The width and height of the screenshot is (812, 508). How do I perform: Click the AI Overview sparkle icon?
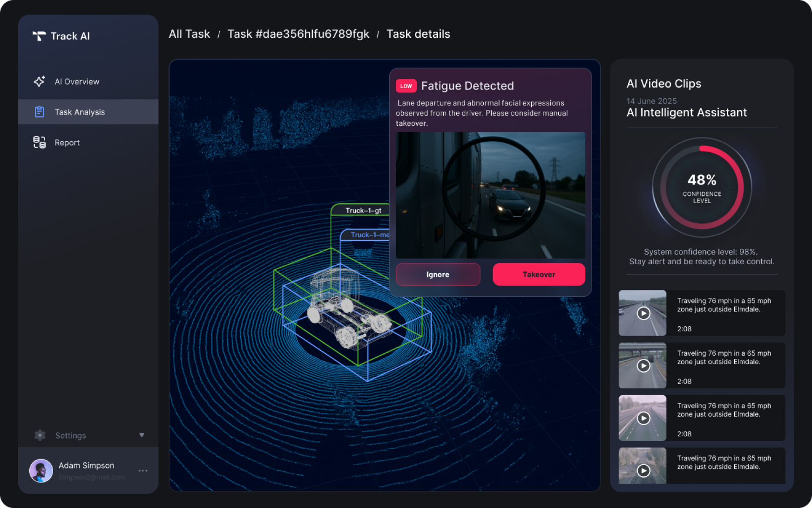40,82
